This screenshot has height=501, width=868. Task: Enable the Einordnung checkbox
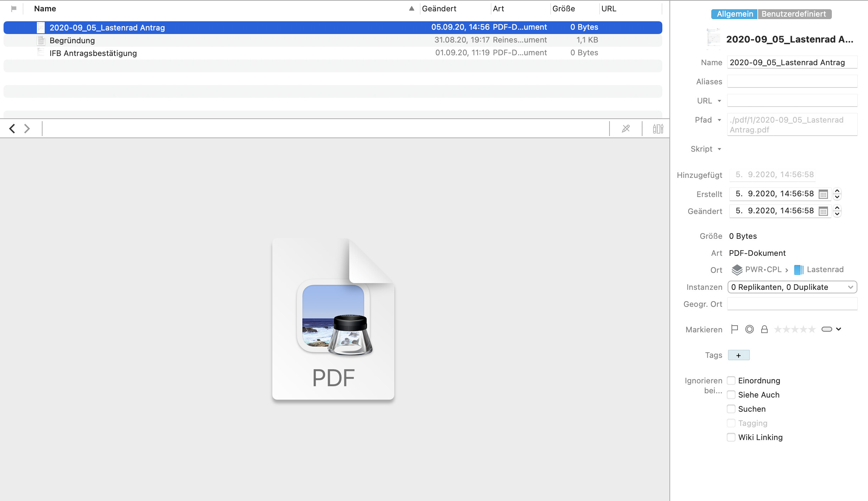(x=731, y=381)
